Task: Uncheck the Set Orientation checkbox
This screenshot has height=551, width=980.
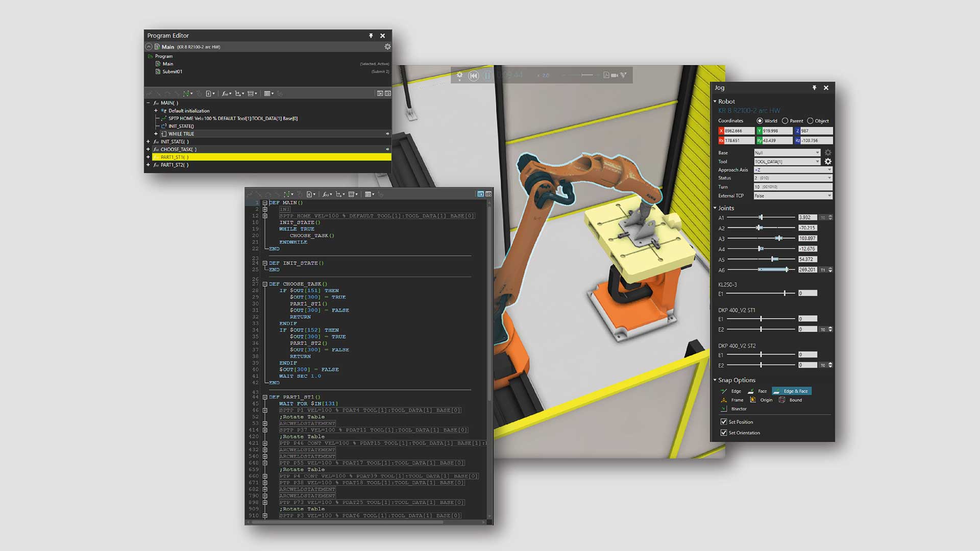Action: 724,433
